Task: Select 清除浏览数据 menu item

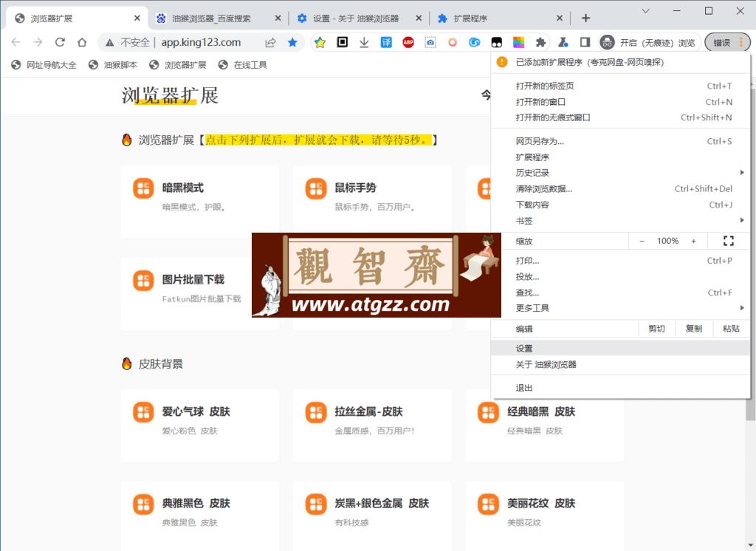Action: pyautogui.click(x=620, y=188)
